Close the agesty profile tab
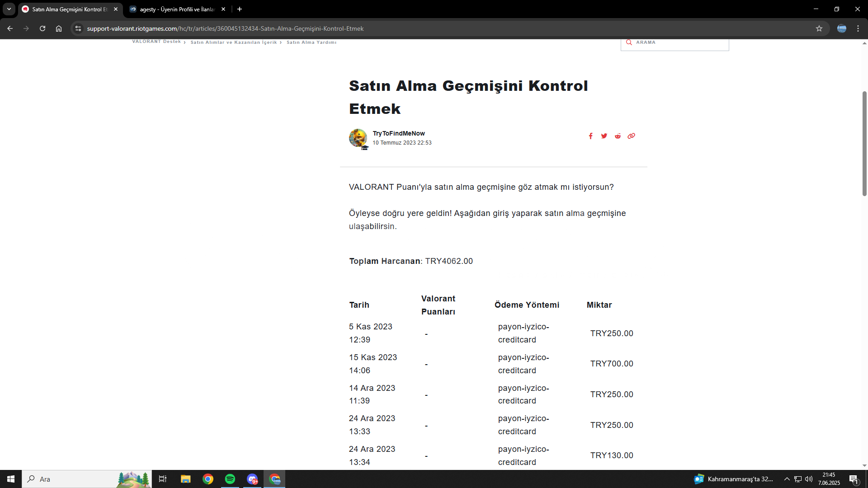The width and height of the screenshot is (868, 488). point(223,9)
